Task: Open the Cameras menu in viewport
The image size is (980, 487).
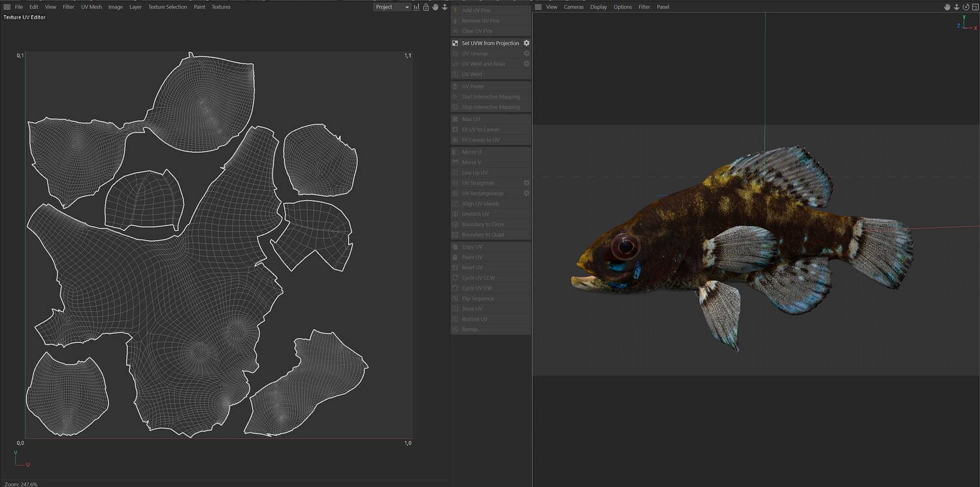Action: 574,7
